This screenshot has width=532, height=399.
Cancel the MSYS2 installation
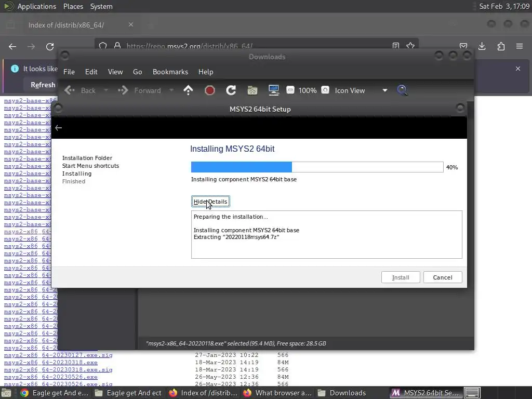coord(443,277)
